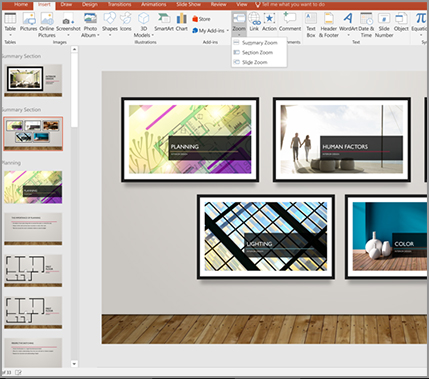The width and height of the screenshot is (429, 379).
Task: Click the slide panel scroll down arrow
Action: (x=74, y=364)
